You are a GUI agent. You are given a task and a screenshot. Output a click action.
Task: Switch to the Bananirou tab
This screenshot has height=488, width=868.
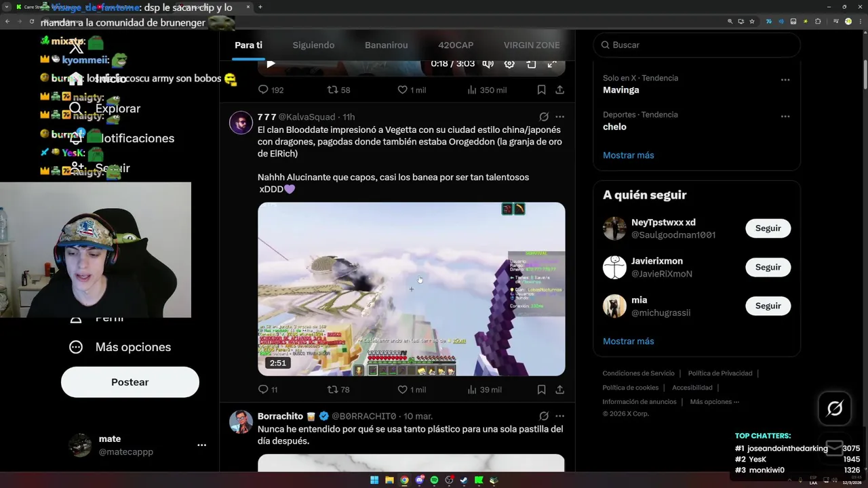pyautogui.click(x=386, y=45)
